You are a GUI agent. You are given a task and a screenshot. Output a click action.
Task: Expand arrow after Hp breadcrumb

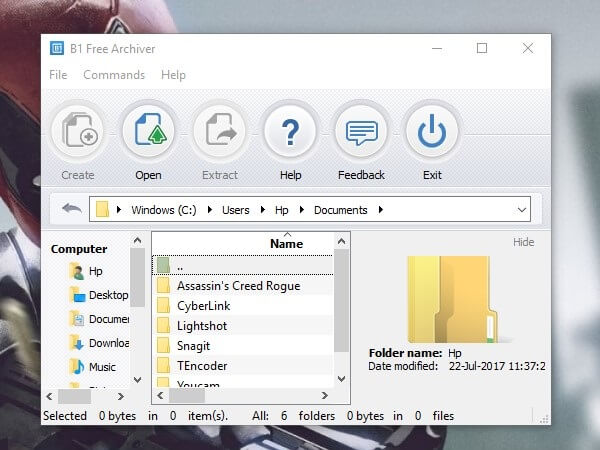click(302, 209)
